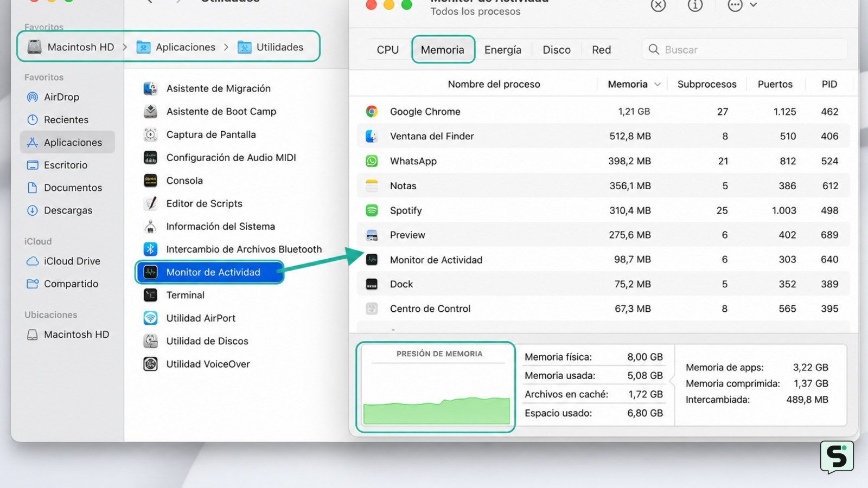Screen dimensions: 868x488
Task: Click the Preview process icon
Action: [x=372, y=235]
